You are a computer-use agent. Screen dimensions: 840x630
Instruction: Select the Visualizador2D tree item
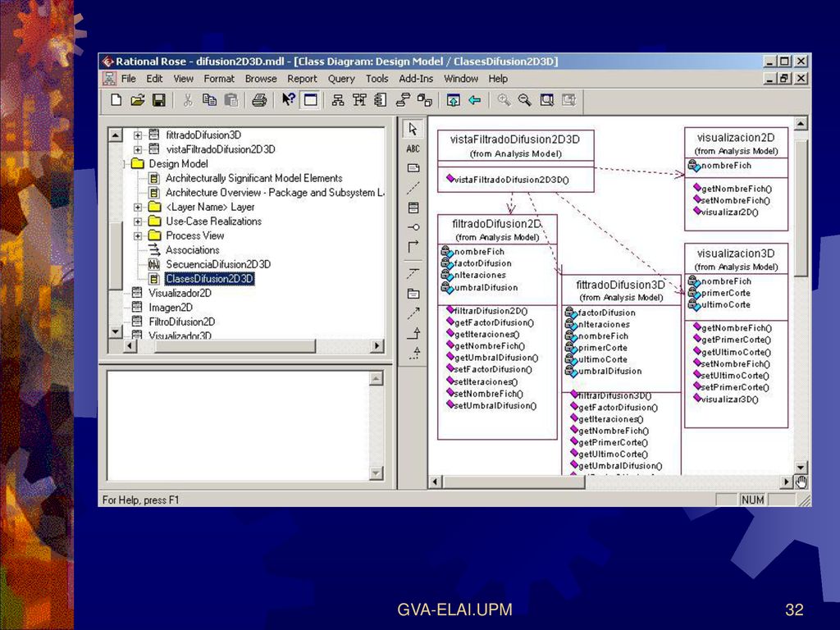click(180, 294)
